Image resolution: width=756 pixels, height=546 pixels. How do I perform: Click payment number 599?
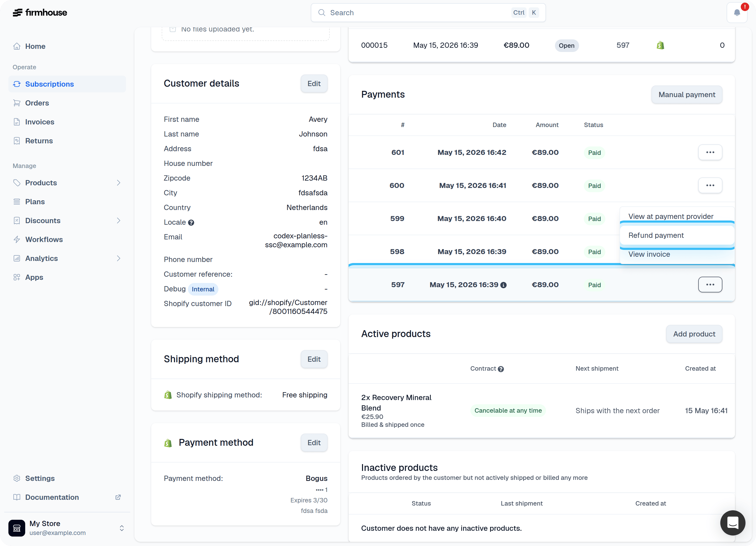pyautogui.click(x=397, y=219)
